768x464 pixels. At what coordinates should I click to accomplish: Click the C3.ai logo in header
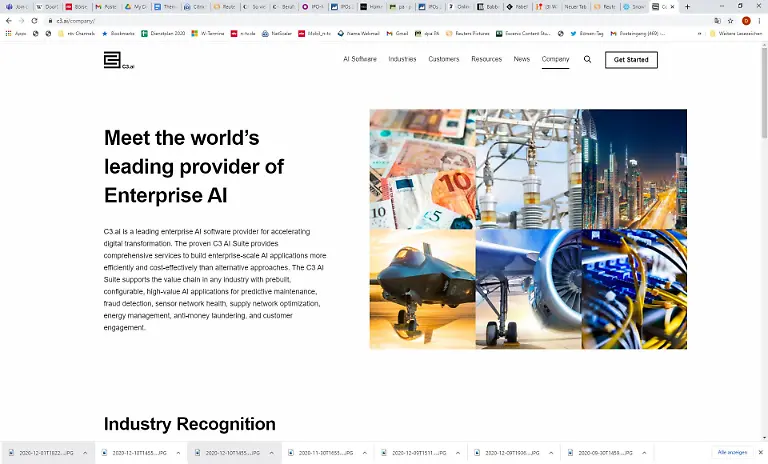(118, 60)
